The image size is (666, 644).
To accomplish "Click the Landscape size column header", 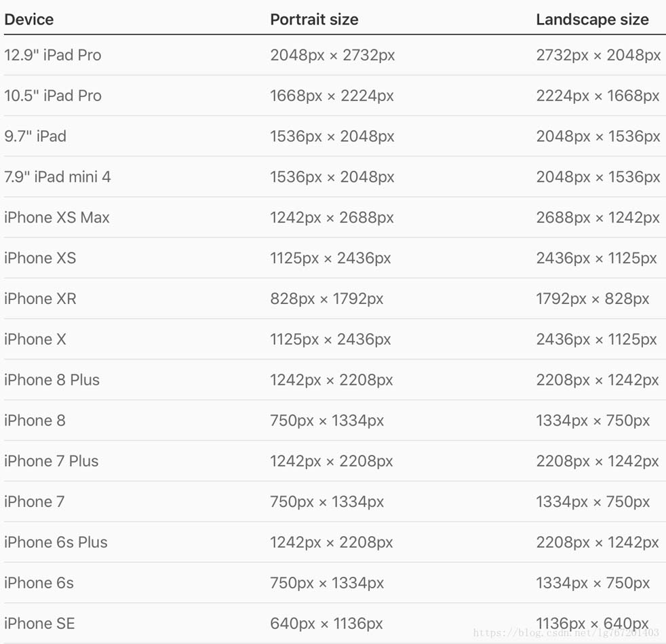I will [592, 20].
